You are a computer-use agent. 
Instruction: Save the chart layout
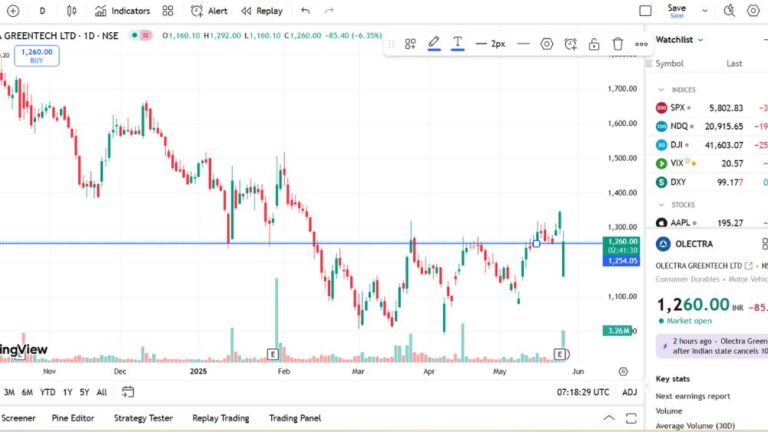676,11
